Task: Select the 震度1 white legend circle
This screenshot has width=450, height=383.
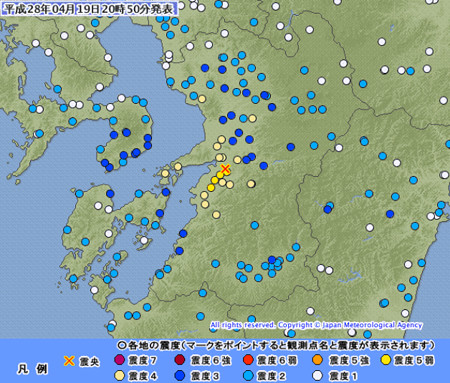Action: coord(318,376)
